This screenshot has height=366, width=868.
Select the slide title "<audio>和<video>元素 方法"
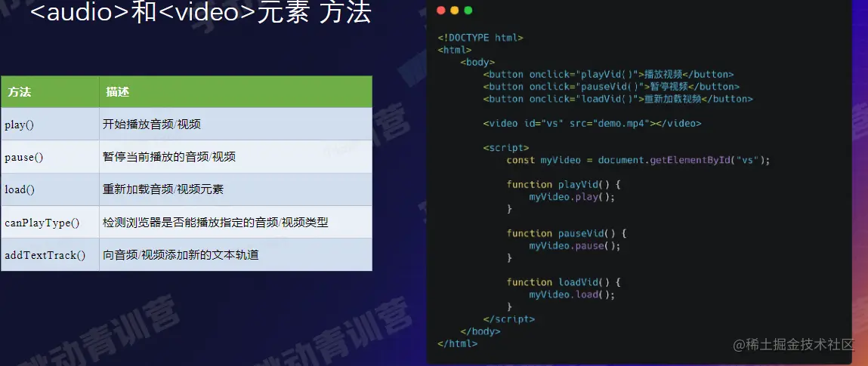[x=200, y=13]
